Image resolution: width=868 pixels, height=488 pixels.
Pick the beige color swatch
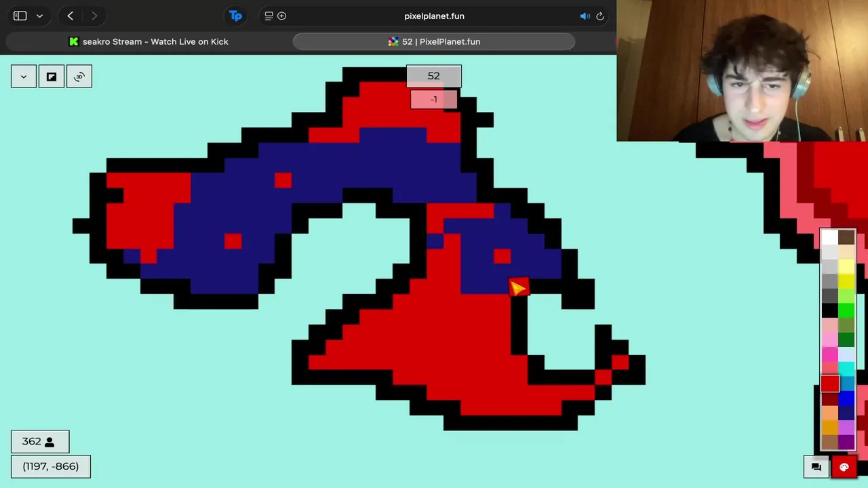click(846, 251)
